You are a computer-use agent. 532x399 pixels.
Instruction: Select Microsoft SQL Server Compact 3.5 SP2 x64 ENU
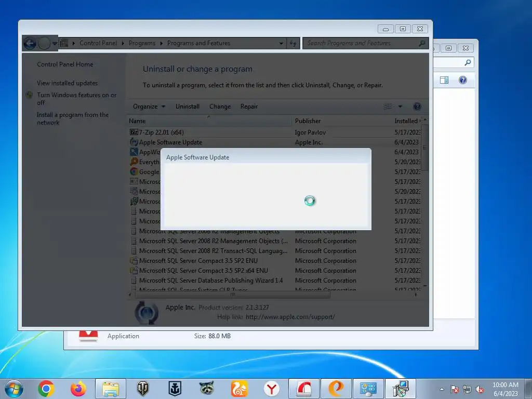(274, 270)
